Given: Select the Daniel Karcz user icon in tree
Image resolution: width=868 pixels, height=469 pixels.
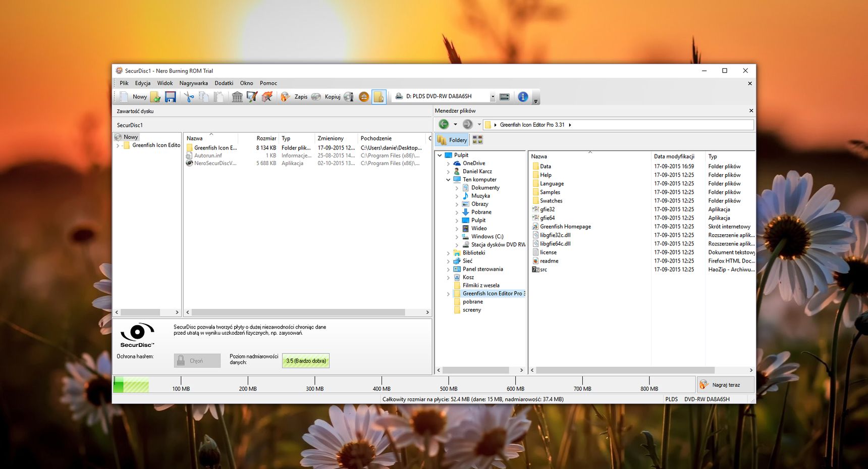Looking at the screenshot, I should pos(457,172).
